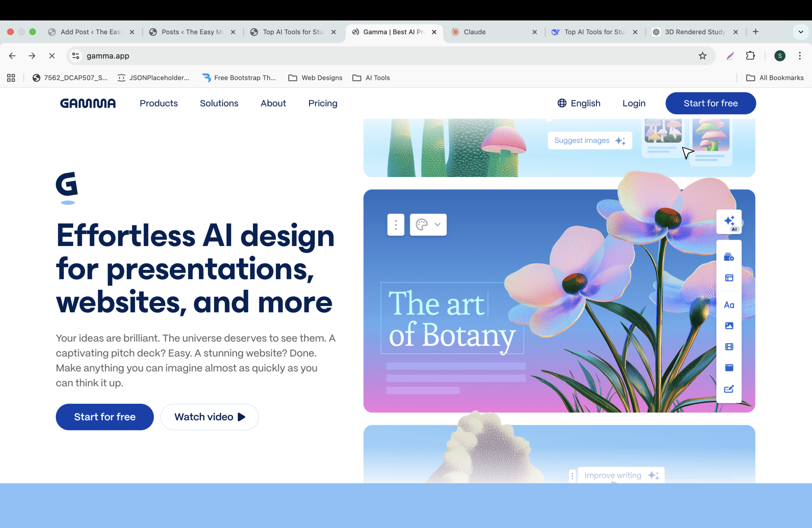Click the Watch video button

tap(209, 417)
